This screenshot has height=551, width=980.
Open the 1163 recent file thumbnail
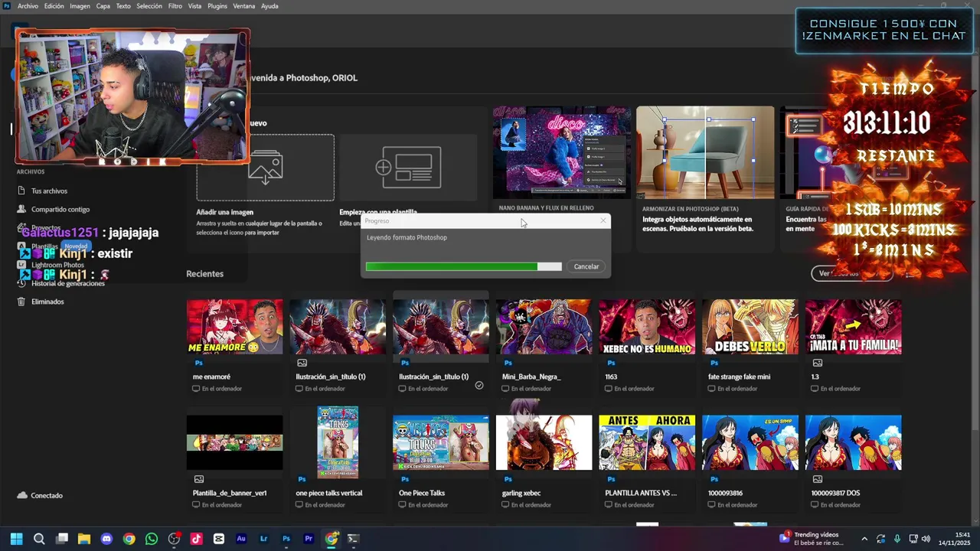coord(647,327)
